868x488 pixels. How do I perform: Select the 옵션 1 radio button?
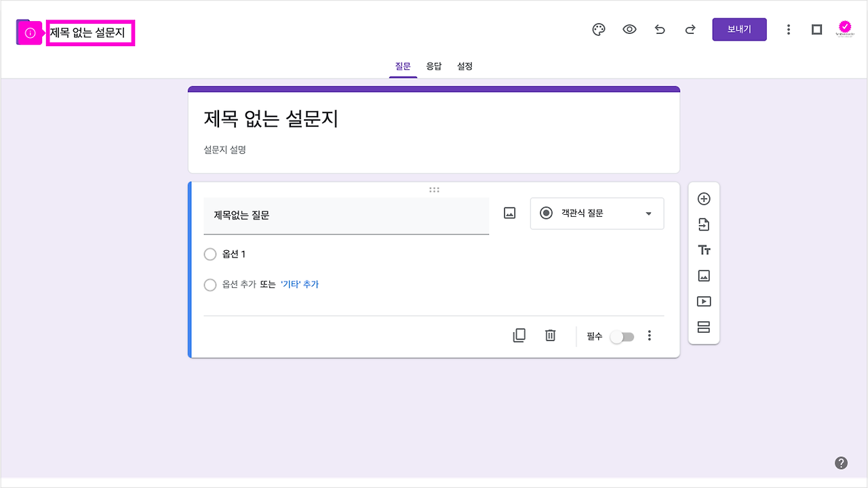click(x=210, y=254)
